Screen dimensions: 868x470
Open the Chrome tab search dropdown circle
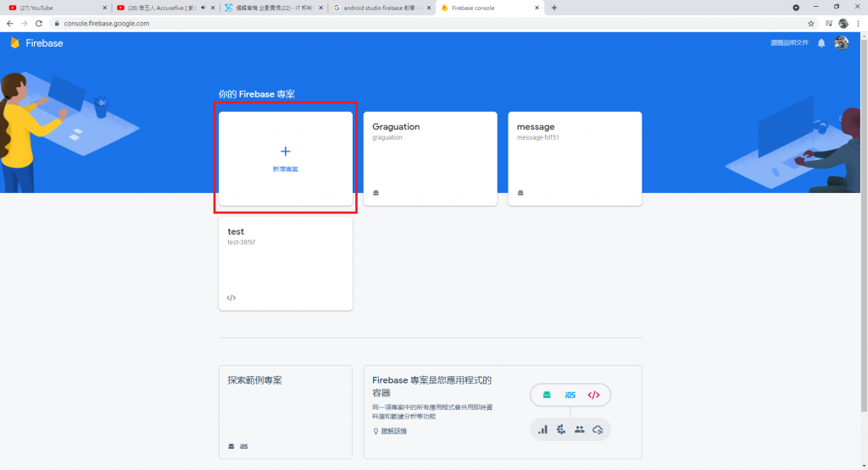pos(795,8)
